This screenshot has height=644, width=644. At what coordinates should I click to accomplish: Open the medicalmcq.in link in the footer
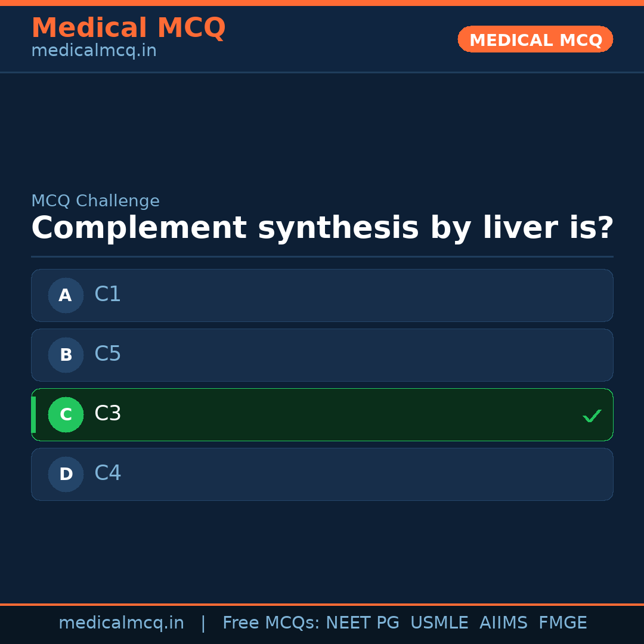coord(121,623)
